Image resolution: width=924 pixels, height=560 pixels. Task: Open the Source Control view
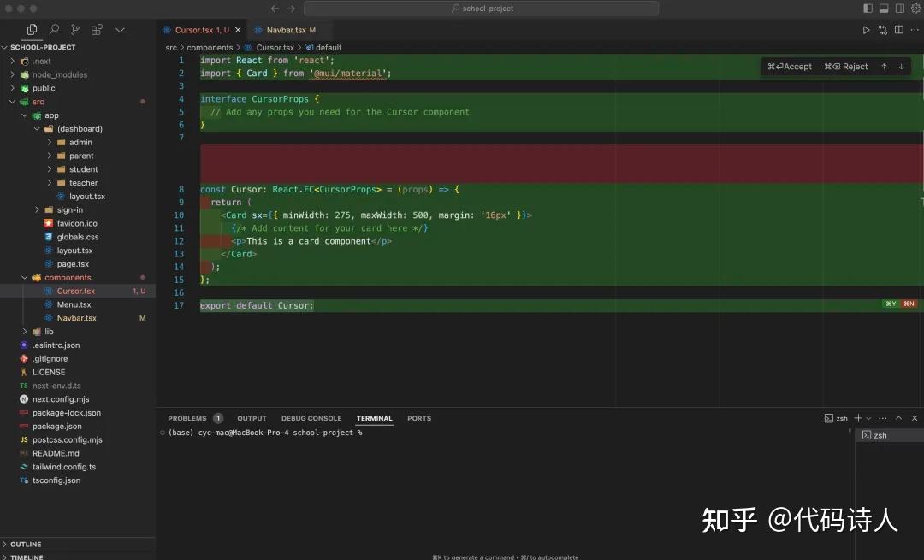coord(74,28)
